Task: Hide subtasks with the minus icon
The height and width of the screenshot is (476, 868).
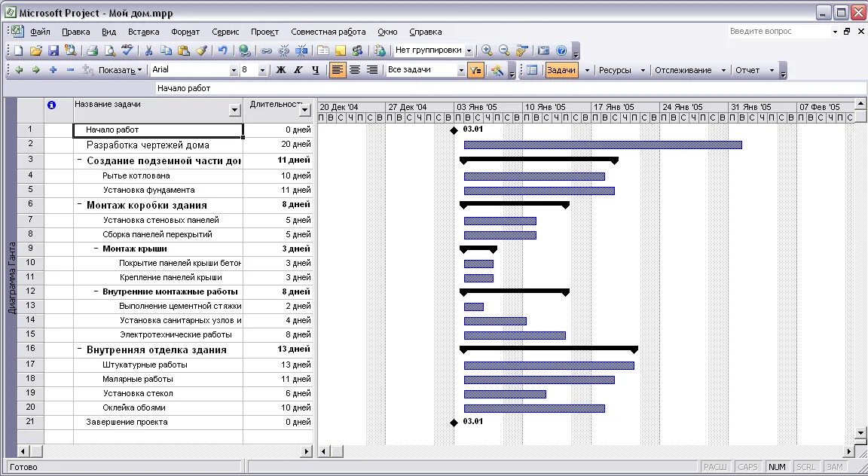Action: [70, 70]
